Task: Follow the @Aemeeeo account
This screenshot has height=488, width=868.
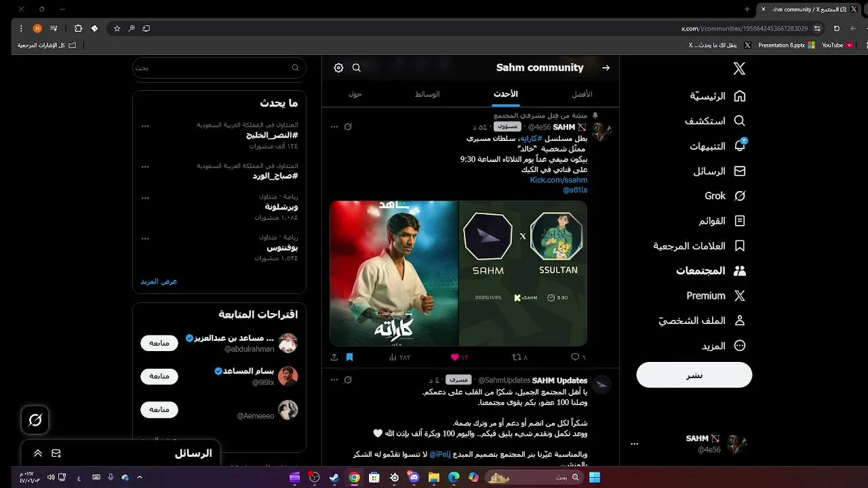Action: pyautogui.click(x=159, y=409)
